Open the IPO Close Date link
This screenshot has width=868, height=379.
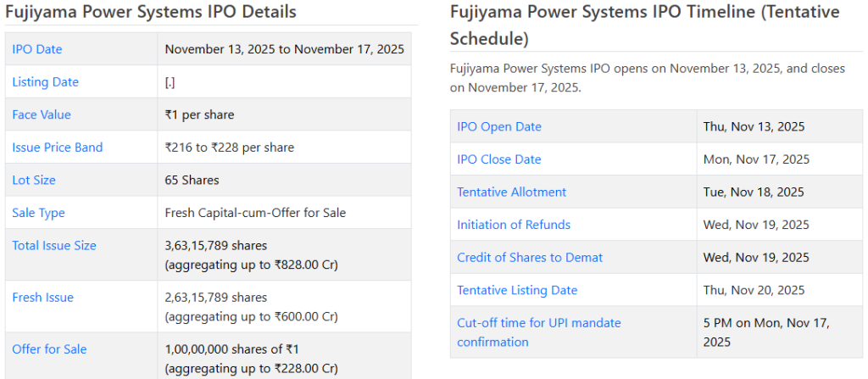[x=499, y=159]
